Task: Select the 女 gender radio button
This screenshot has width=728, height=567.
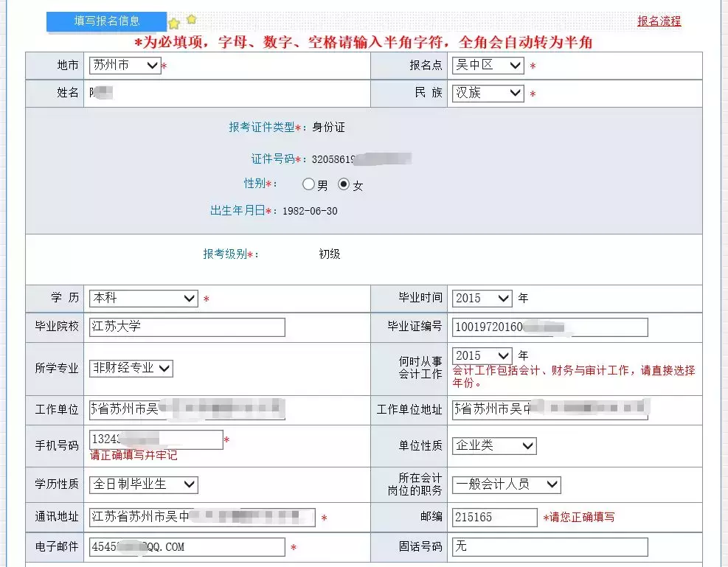Action: point(343,186)
